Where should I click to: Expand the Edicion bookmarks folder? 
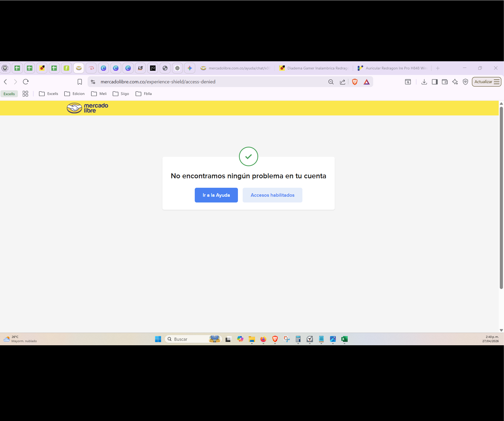74,94
